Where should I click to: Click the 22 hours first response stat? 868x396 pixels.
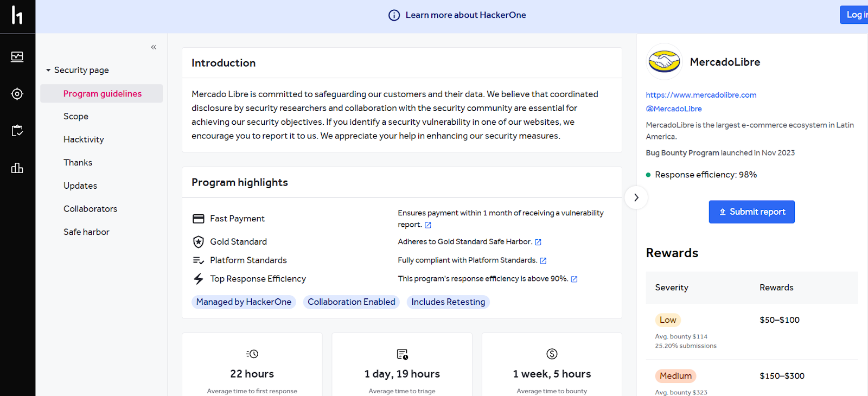pyautogui.click(x=252, y=374)
